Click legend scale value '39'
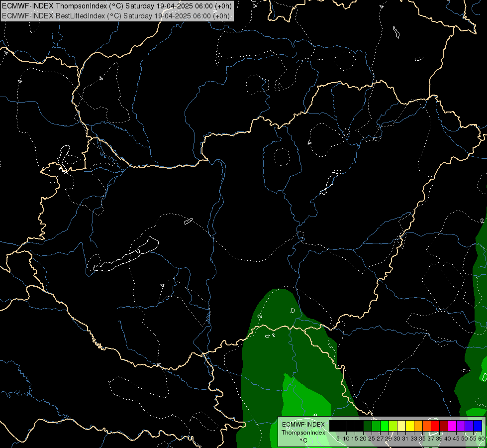Image resolution: width=487 pixels, height=448 pixels. [x=439, y=439]
